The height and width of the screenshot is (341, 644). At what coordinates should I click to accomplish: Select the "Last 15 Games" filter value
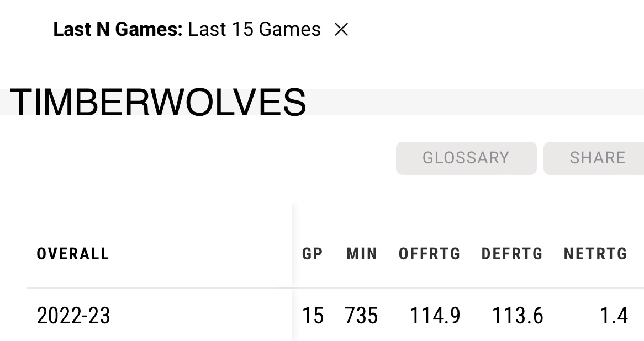(x=254, y=30)
